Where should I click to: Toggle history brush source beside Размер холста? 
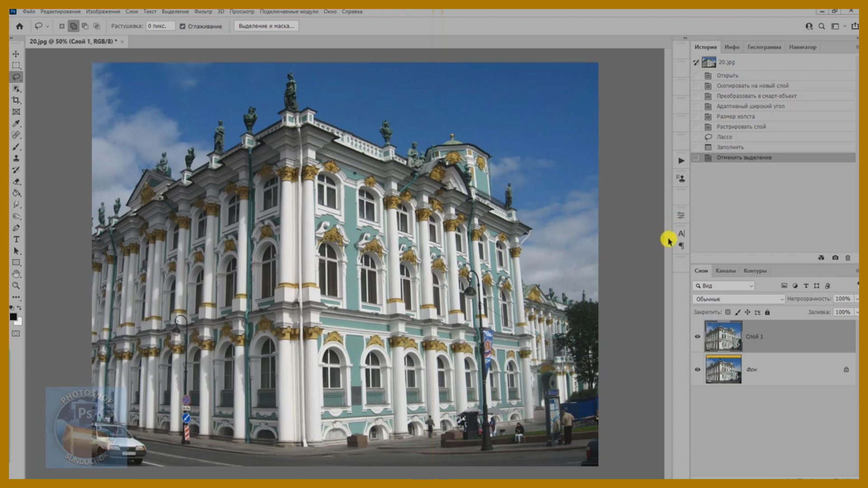tap(696, 117)
